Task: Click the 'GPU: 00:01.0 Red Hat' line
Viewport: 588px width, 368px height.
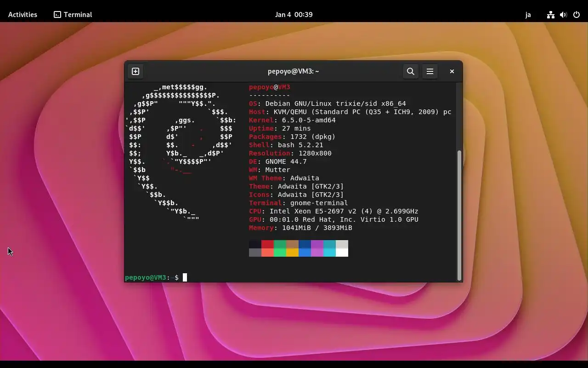Action: tap(334, 219)
